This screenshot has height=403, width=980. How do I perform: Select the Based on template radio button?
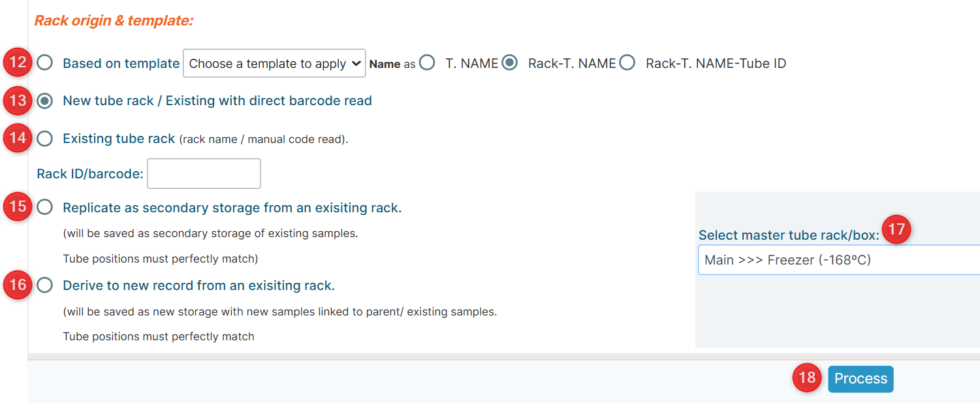[44, 63]
